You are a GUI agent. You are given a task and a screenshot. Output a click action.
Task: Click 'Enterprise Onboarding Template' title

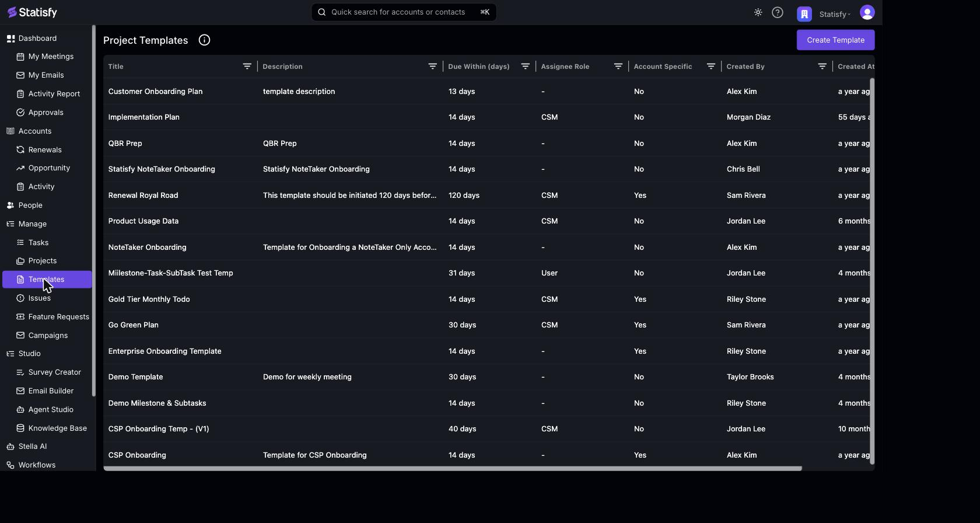pyautogui.click(x=164, y=351)
